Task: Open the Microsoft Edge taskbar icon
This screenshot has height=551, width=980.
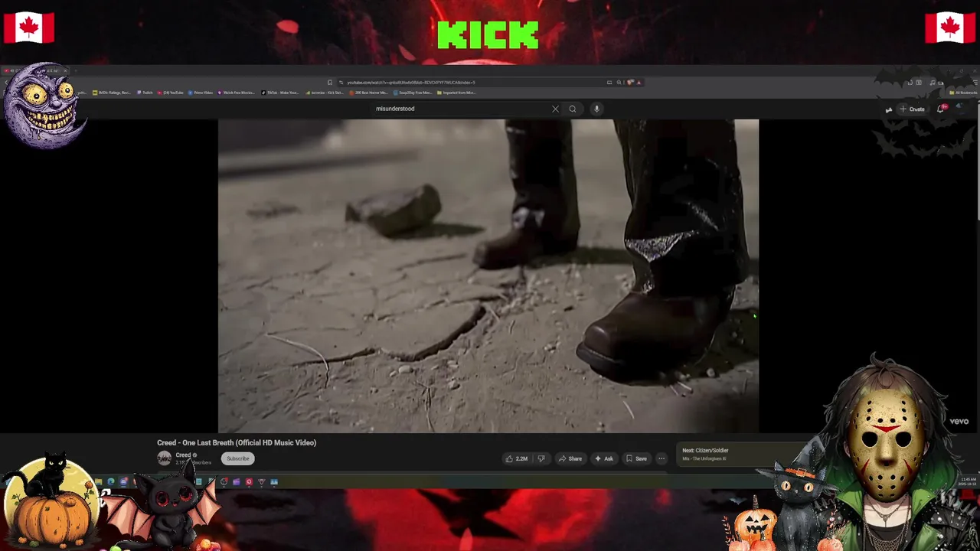Action: coord(111,481)
